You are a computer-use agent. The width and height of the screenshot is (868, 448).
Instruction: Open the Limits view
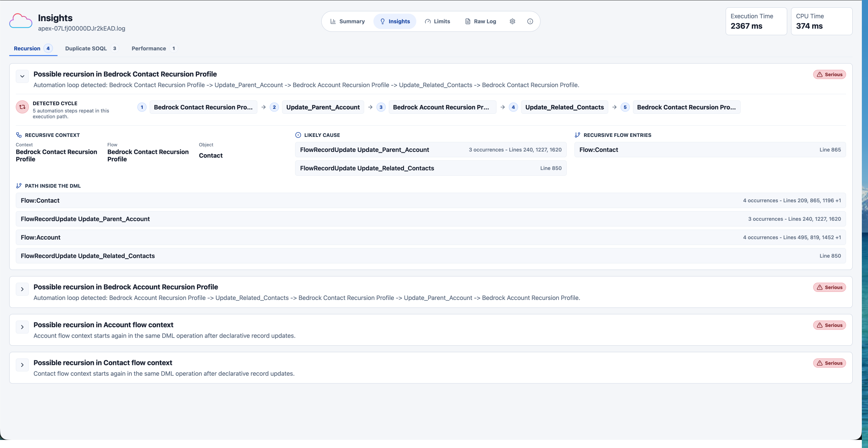pyautogui.click(x=437, y=22)
